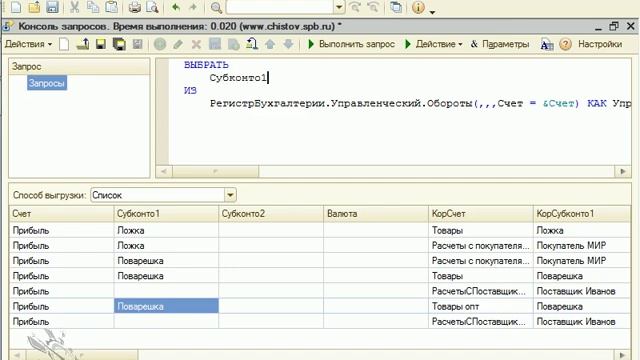Open the windows list icon
Image resolution: width=640 pixels, height=360 pixels.
pyautogui.click(x=396, y=7)
